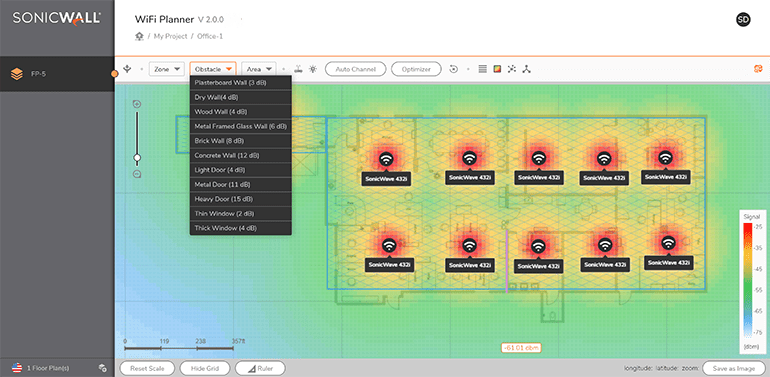The height and width of the screenshot is (377, 770).
Task: Click the zoom slider handle
Action: (x=137, y=157)
